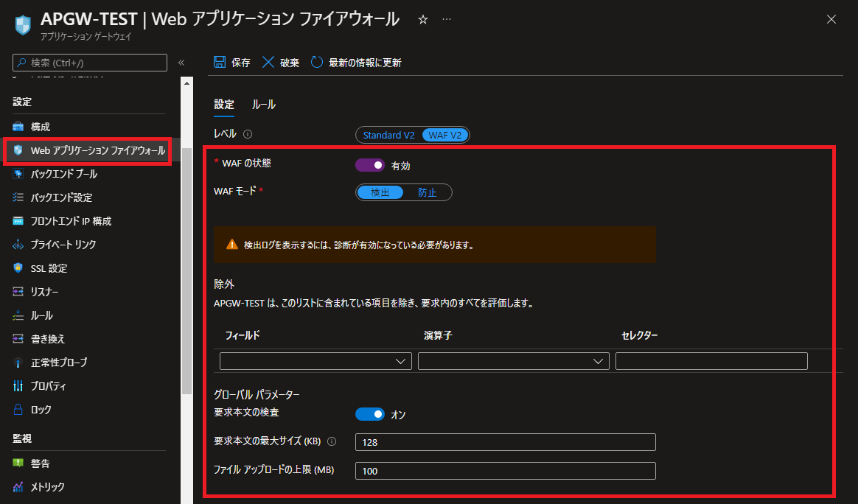Click the 警告 alert icon
Screen dimensions: 858x504
click(x=18, y=463)
